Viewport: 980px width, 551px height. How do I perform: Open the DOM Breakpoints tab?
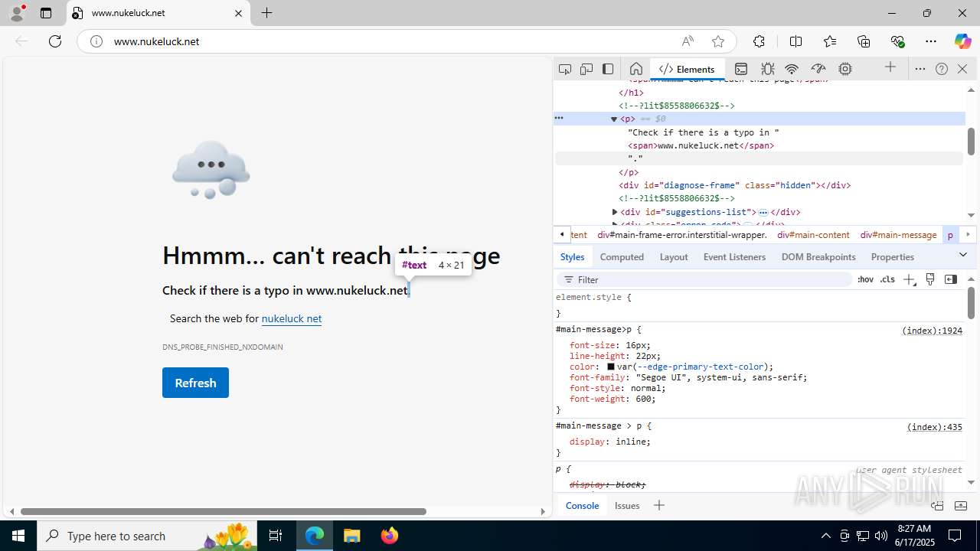818,257
